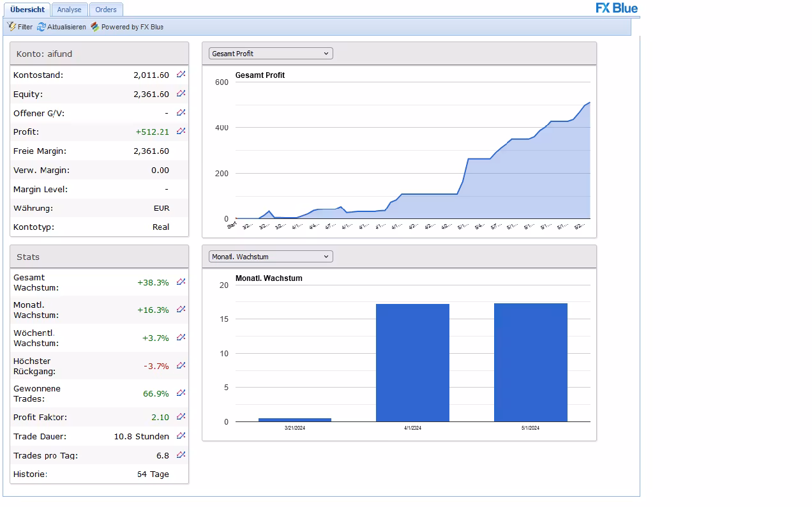Click the FX Blue logo
The width and height of the screenshot is (812, 507).
click(x=616, y=8)
